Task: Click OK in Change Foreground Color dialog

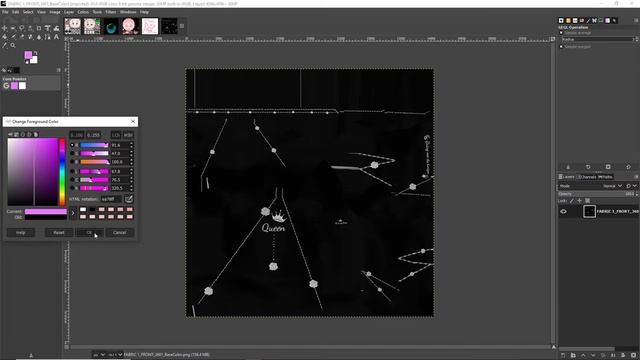Action: coord(89,233)
